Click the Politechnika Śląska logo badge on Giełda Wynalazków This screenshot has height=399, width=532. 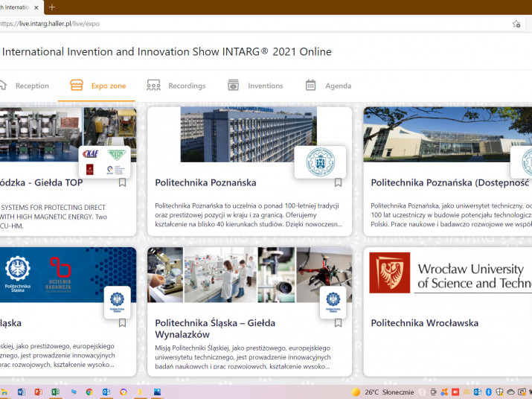click(333, 301)
